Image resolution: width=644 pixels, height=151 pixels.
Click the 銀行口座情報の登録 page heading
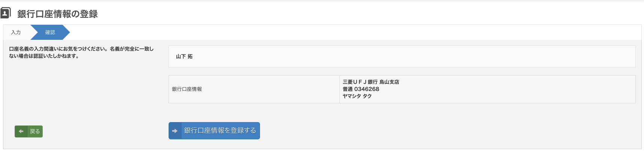coord(57,14)
